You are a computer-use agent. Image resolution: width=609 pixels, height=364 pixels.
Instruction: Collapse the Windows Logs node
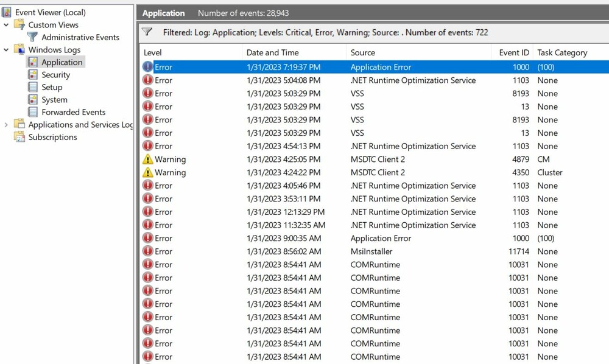pyautogui.click(x=7, y=50)
